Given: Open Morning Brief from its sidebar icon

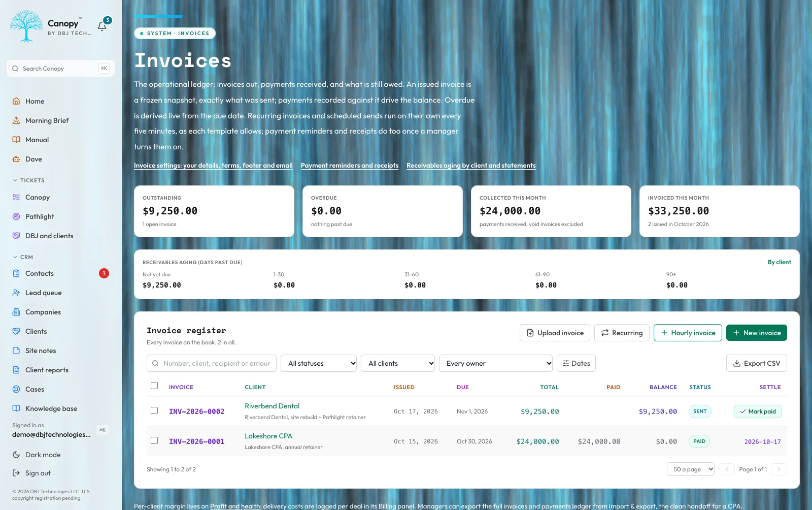Looking at the screenshot, I should pos(16,120).
